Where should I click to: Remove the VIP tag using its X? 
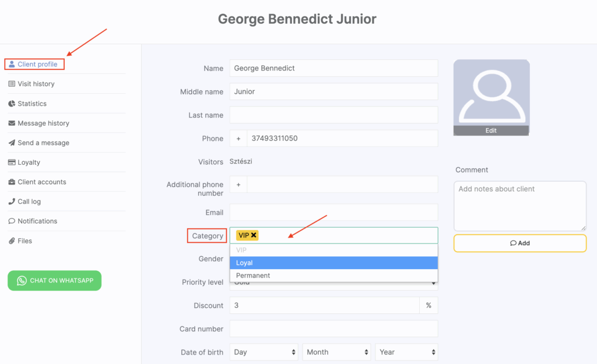254,235
